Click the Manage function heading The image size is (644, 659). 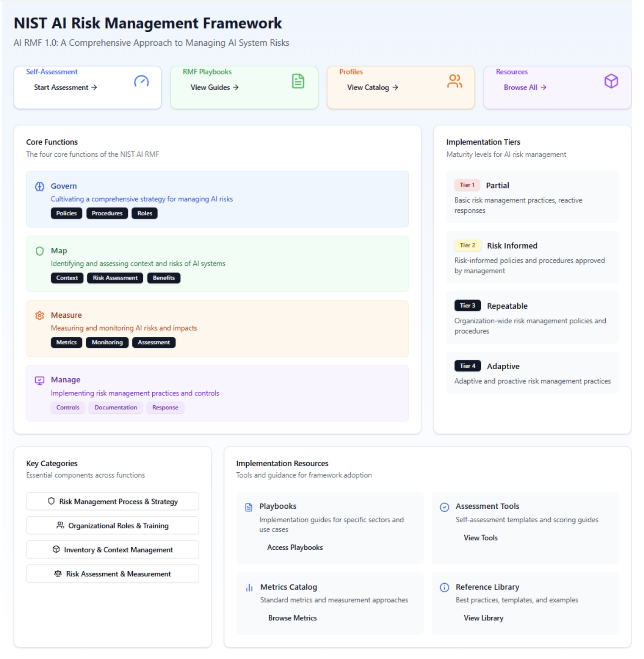point(66,380)
